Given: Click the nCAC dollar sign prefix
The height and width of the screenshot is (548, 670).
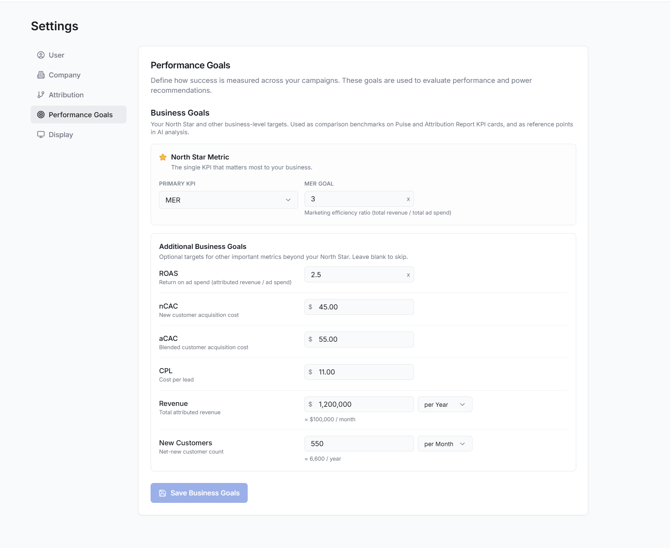Looking at the screenshot, I should 310,307.
